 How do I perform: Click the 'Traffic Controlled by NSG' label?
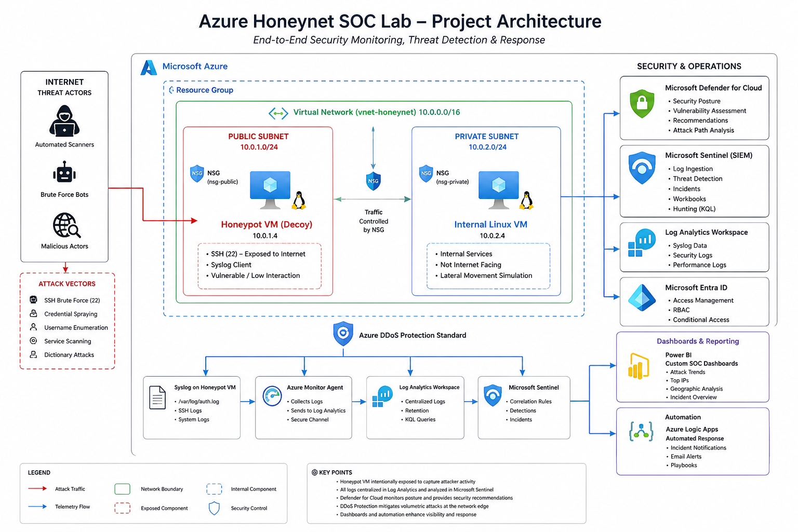point(374,221)
